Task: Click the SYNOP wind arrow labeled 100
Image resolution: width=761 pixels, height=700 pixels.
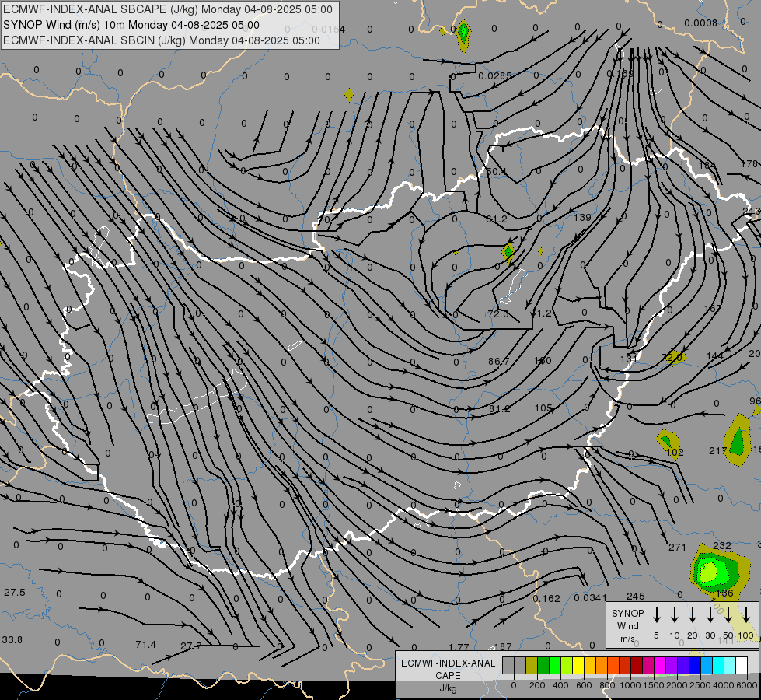Action: tap(746, 614)
